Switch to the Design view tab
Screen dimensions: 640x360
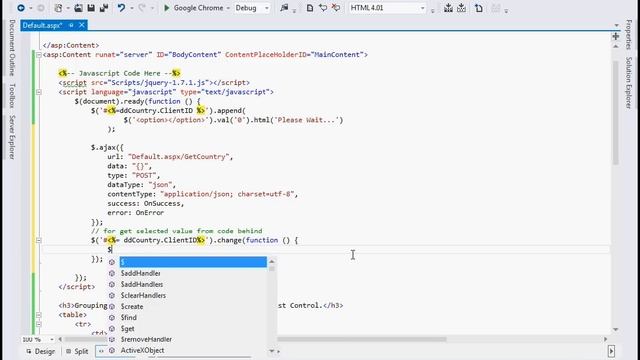click(x=40, y=351)
